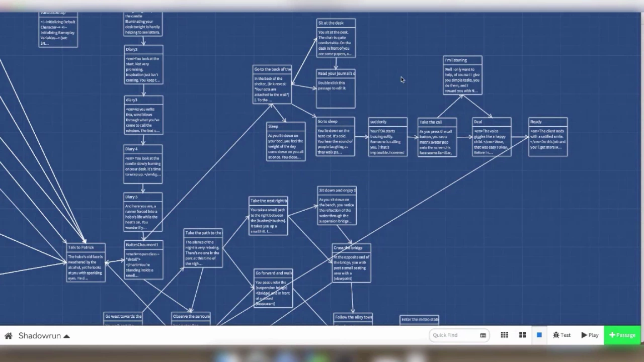644x362 pixels.
Task: Select the passage 'Initializing Default Character'
Action: pos(58,30)
